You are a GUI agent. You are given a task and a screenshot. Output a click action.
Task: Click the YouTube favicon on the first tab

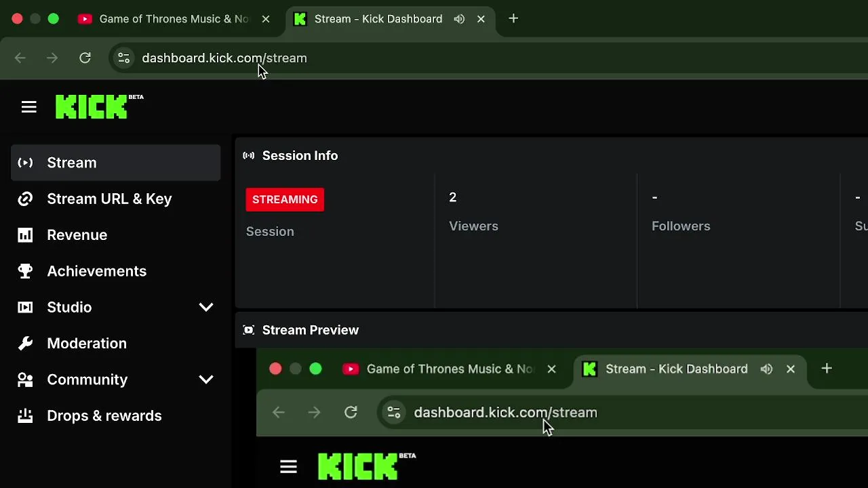pos(85,19)
